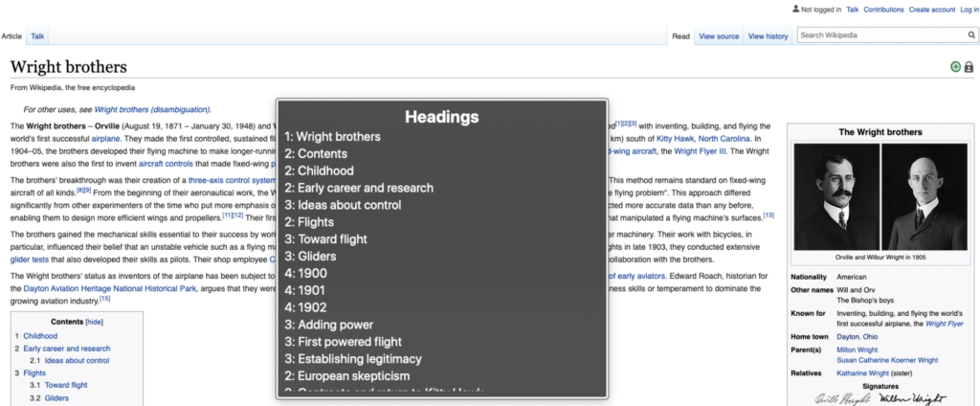Go to Gliders in the Contents box
Viewport: 980px width, 406px height.
[x=56, y=398]
